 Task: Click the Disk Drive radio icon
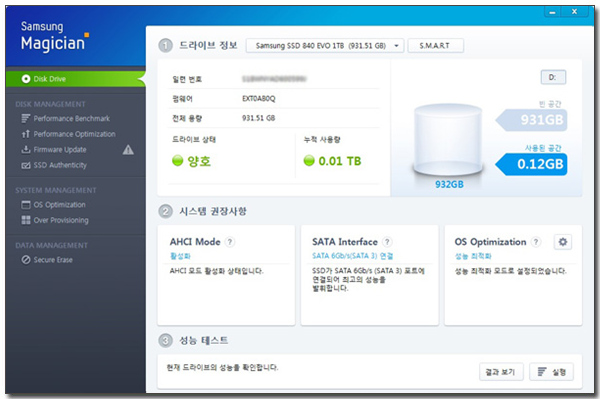[26, 79]
